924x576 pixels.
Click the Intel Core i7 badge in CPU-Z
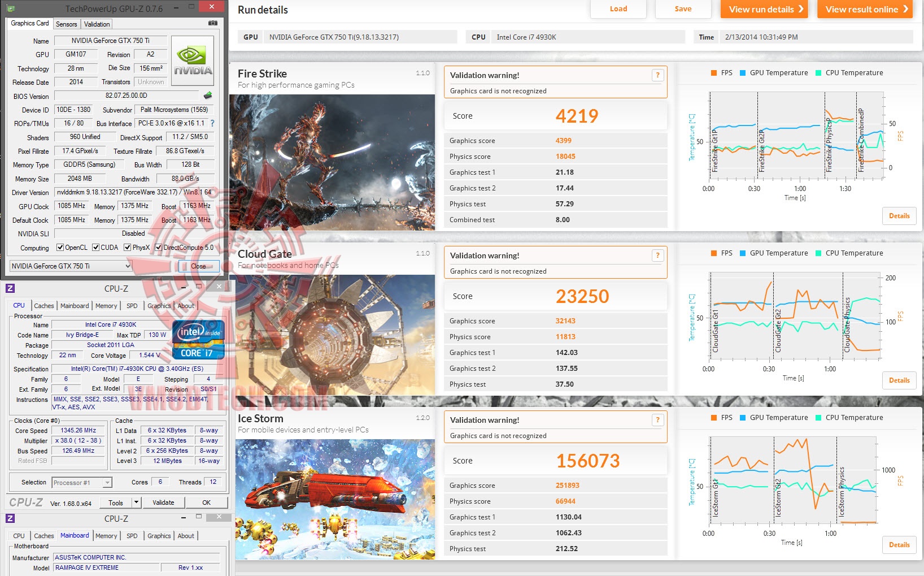click(198, 340)
